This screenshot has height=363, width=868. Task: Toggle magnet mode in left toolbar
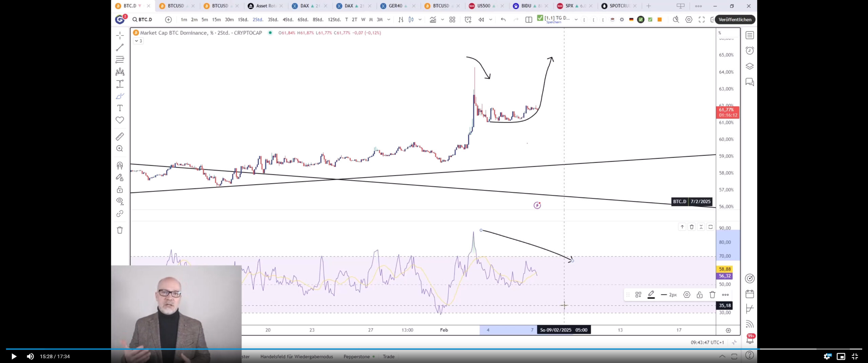(x=120, y=165)
